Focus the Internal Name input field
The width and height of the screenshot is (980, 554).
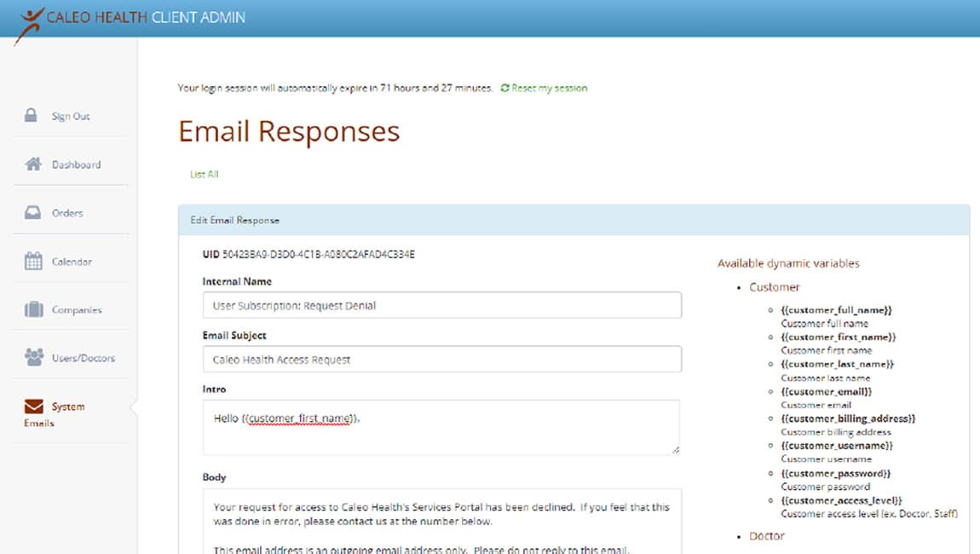tap(441, 304)
